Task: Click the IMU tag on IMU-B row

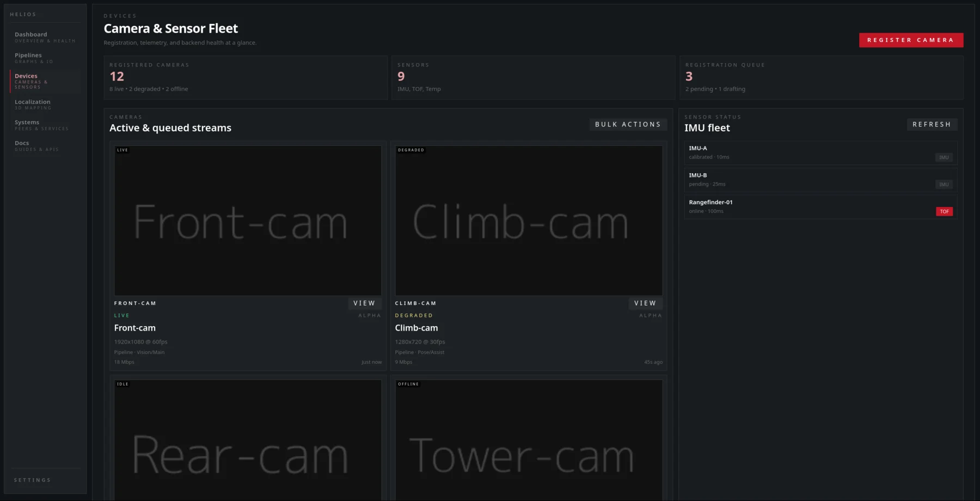Action: pos(944,185)
